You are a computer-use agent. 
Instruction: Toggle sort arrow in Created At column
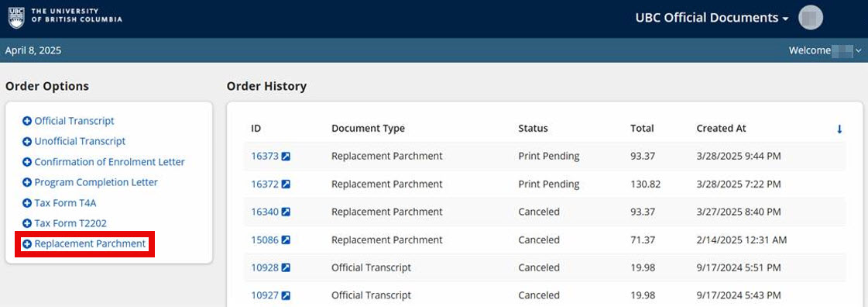coord(839,129)
